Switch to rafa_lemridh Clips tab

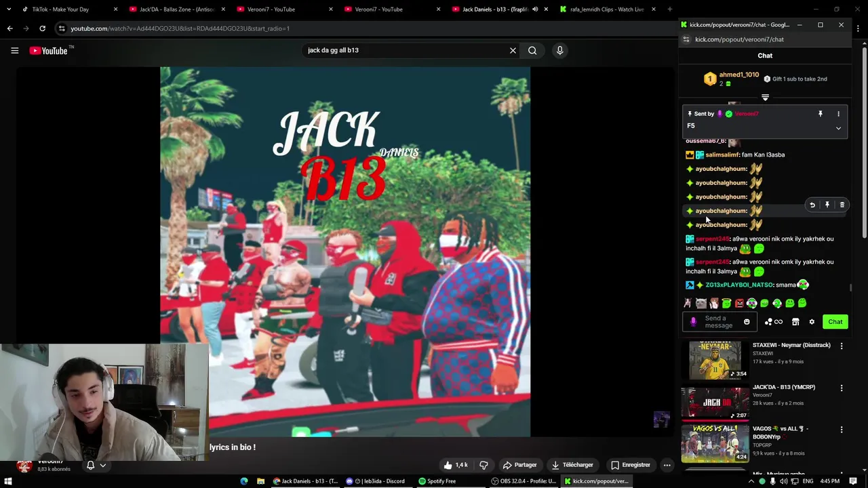607,9
